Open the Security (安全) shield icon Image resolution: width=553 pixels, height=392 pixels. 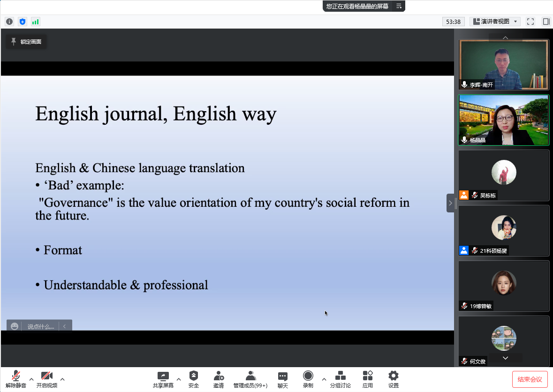(194, 378)
